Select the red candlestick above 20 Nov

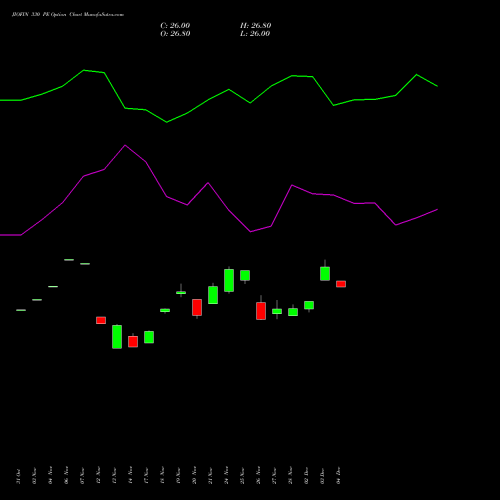[x=197, y=307]
